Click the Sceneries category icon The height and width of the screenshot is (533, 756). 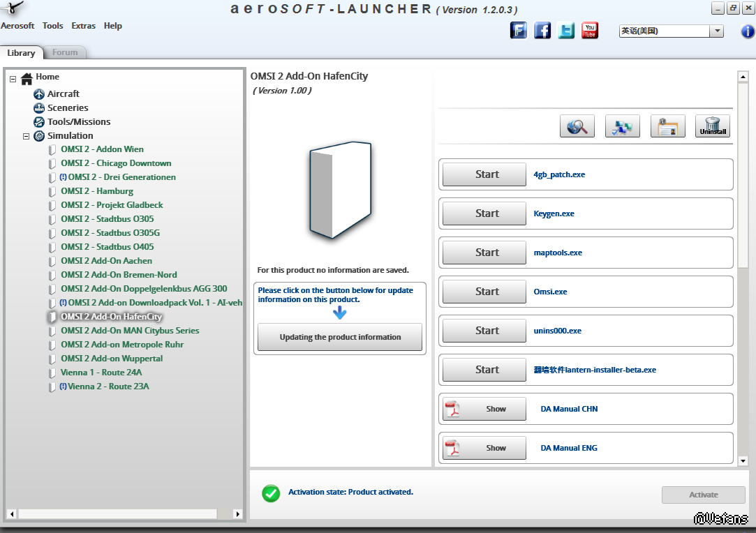tap(39, 108)
